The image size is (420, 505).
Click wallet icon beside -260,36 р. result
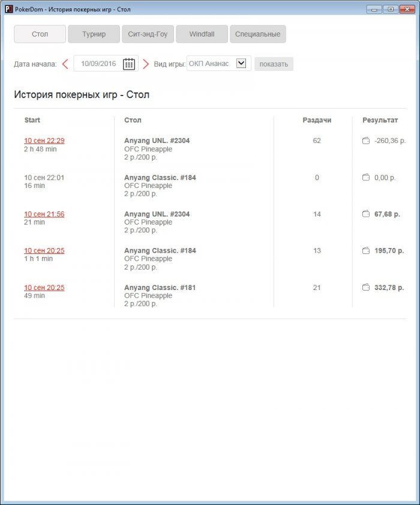366,141
